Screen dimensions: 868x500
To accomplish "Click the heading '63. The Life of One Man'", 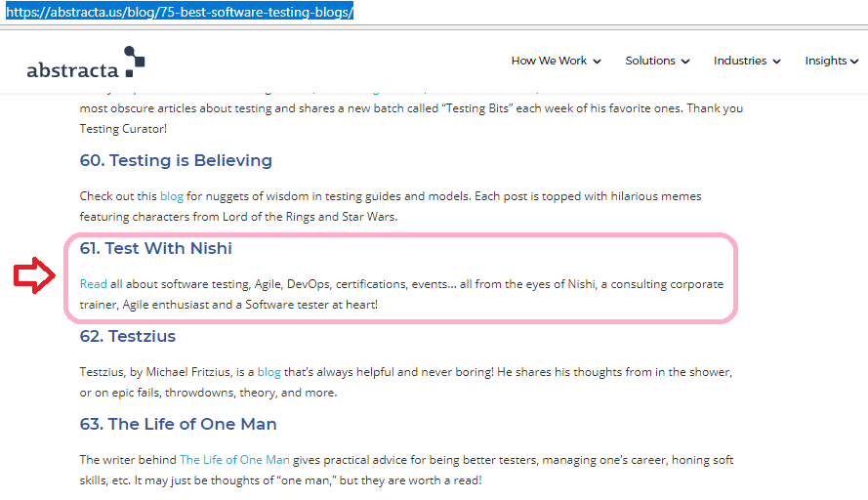I will 179,424.
